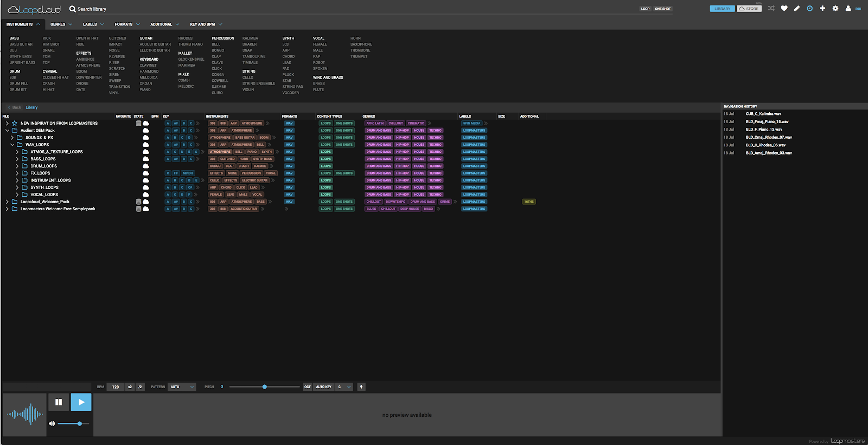
Task: Open the FORMATS filter tab
Action: point(127,24)
